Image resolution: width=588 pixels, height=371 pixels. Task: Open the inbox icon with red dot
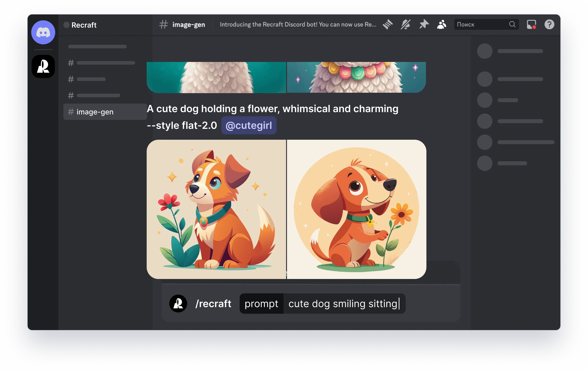point(531,24)
